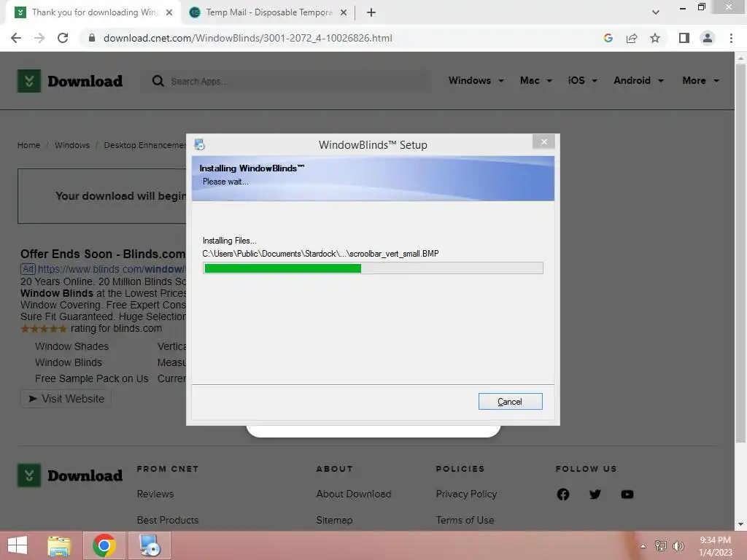Image resolution: width=747 pixels, height=560 pixels.
Task: Open Terms of Use footer link
Action: pyautogui.click(x=465, y=520)
